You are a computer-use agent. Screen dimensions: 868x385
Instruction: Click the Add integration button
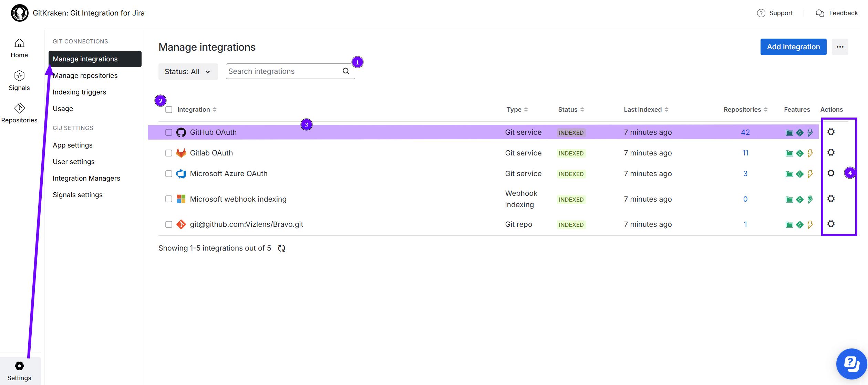coord(793,47)
